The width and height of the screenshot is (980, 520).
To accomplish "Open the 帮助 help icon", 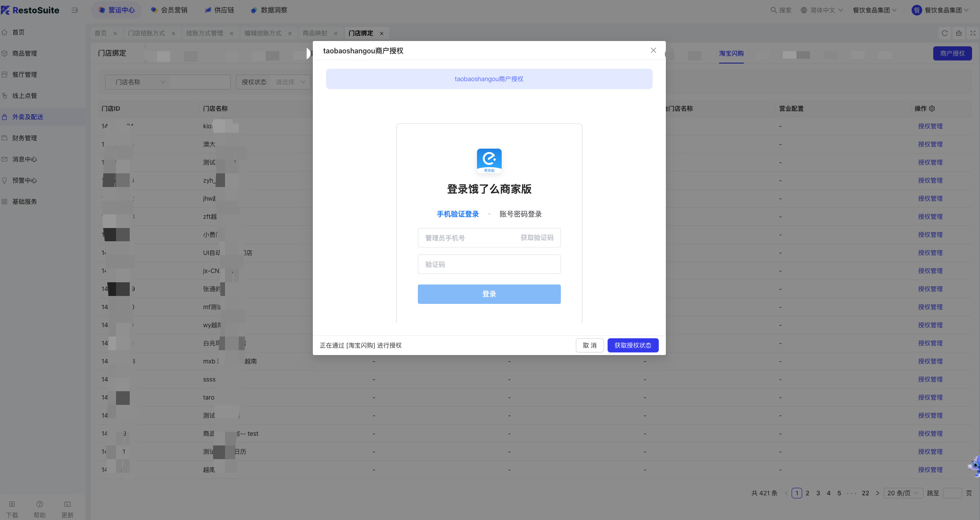I will 40,504.
